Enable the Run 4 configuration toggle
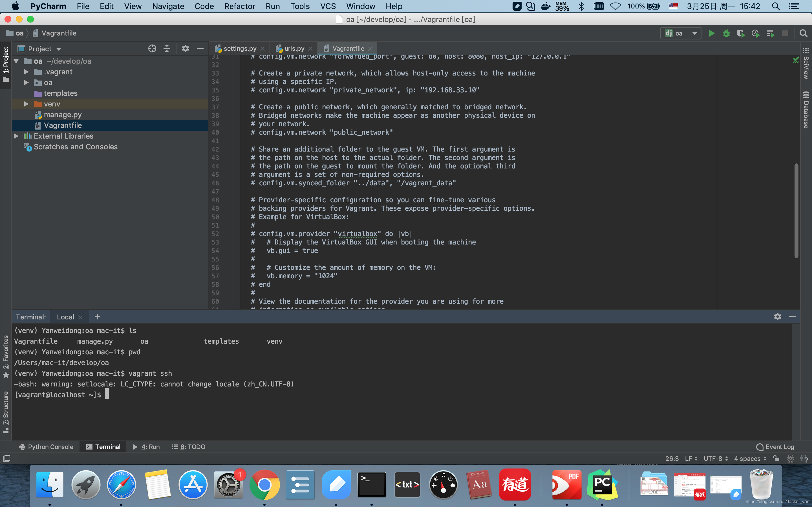Screen dimensions: 812x507 click(x=147, y=446)
